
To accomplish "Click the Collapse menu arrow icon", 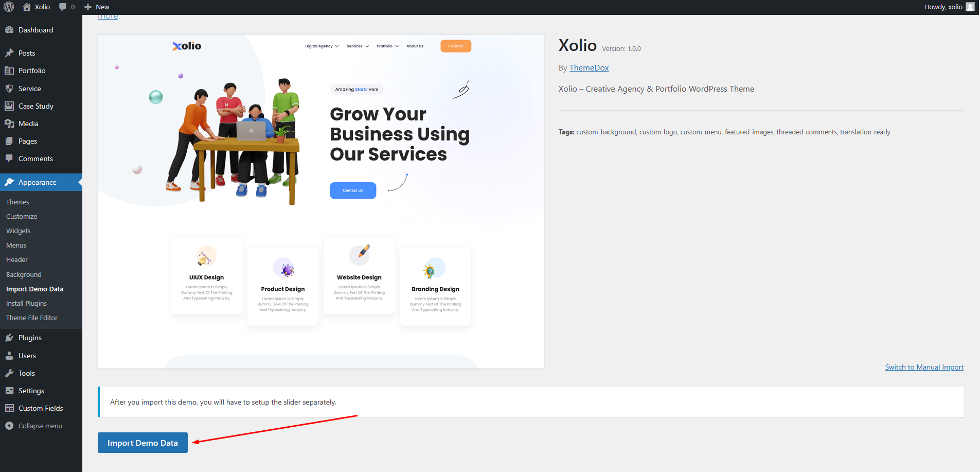I will [9, 426].
